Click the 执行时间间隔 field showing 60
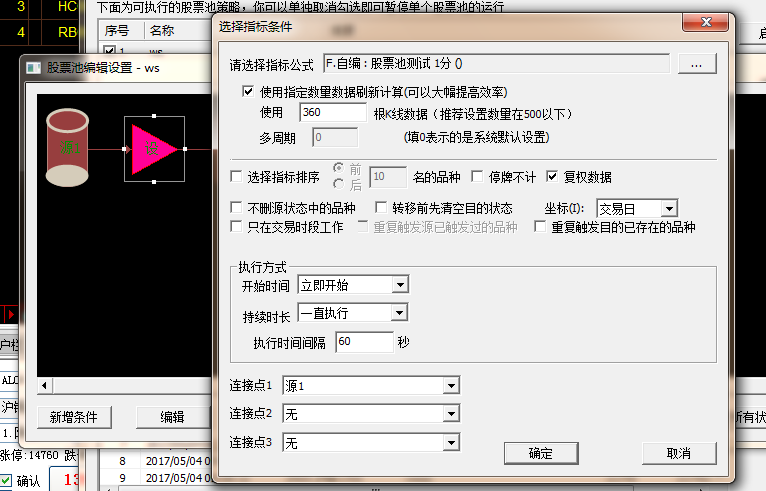The image size is (766, 491). (x=364, y=342)
